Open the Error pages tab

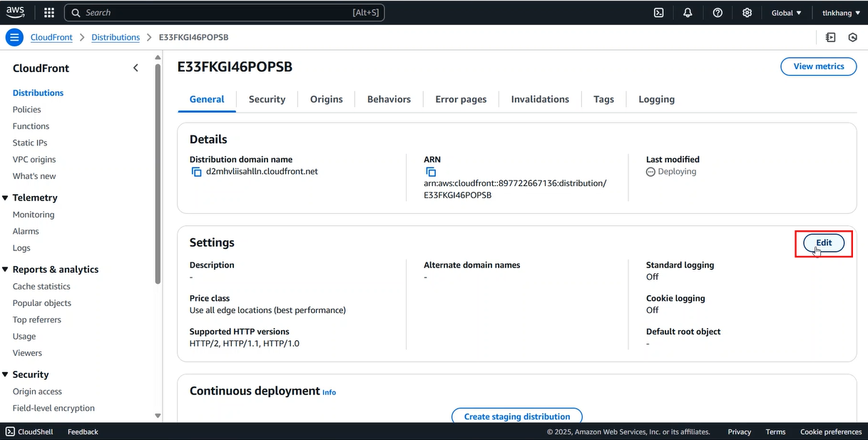pyautogui.click(x=461, y=99)
